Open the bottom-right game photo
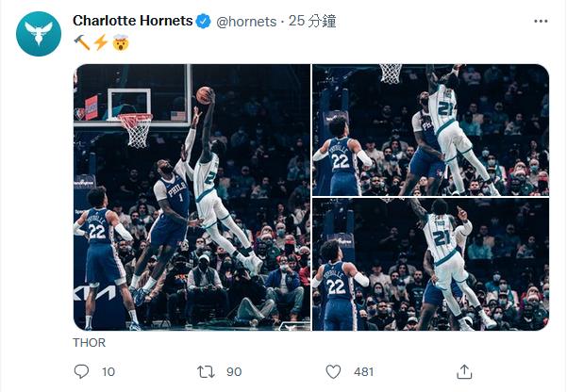This screenshot has width=567, height=392. tap(430, 265)
